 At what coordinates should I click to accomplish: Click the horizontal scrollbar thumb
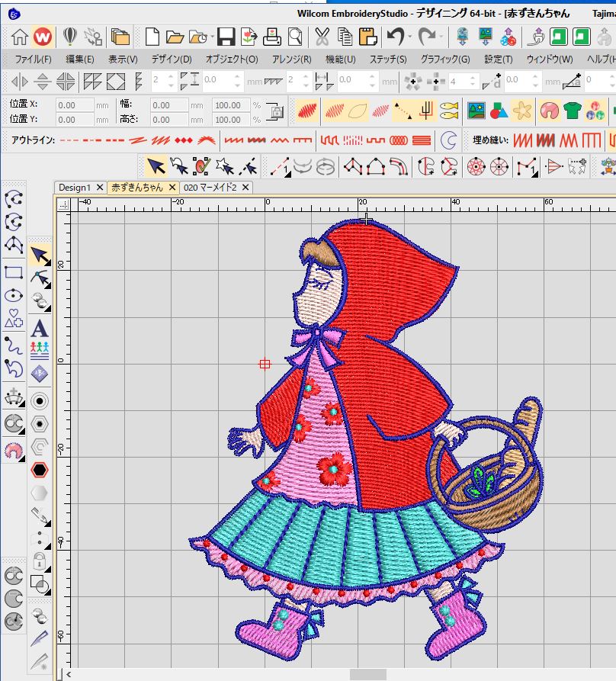click(368, 674)
